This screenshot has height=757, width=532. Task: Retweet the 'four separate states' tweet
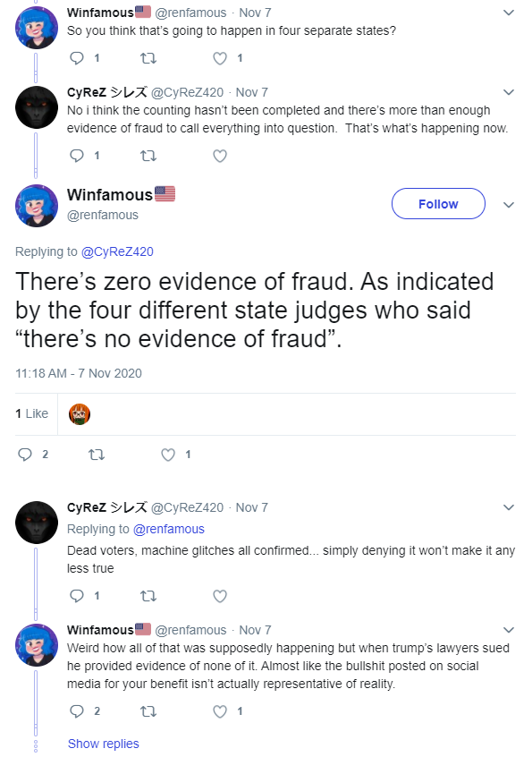tap(148, 58)
